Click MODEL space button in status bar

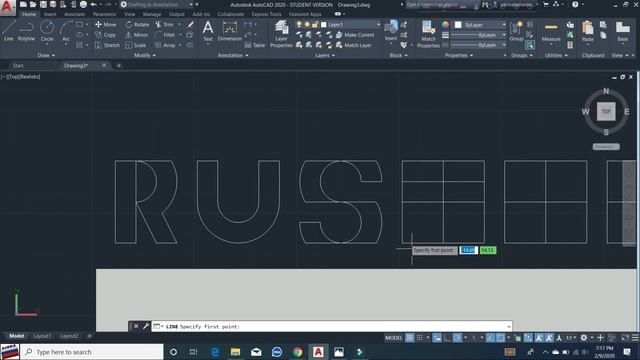[393, 338]
